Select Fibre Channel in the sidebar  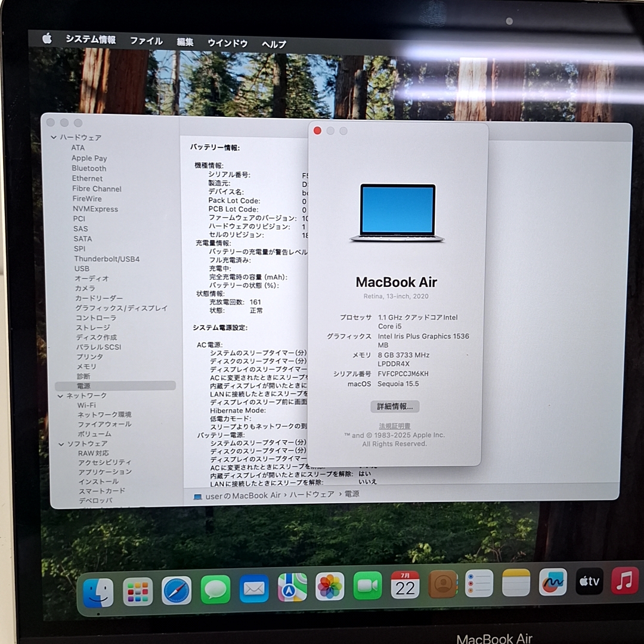pyautogui.click(x=97, y=189)
